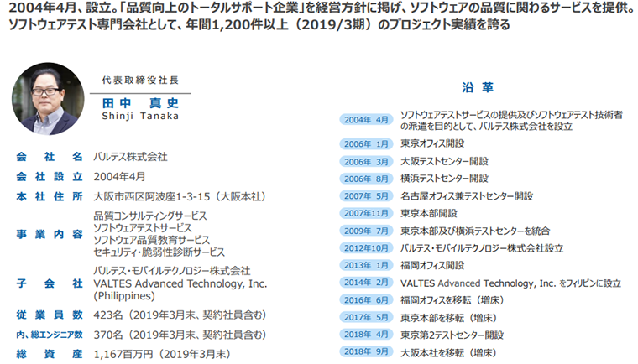
Task: Select history entry 名古屋オフィス兼テストセンター開設
Action: pyautogui.click(x=467, y=196)
